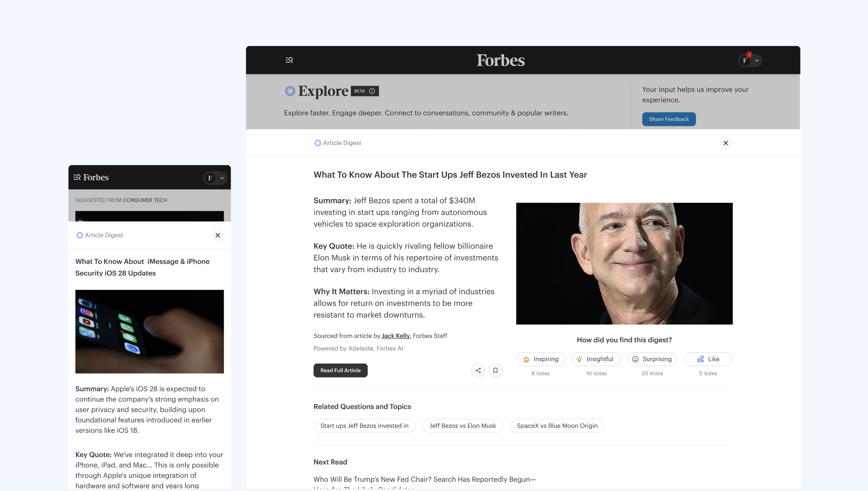Toggle the Inspiring reaction
The height and width of the screenshot is (491, 868).
[x=540, y=359]
